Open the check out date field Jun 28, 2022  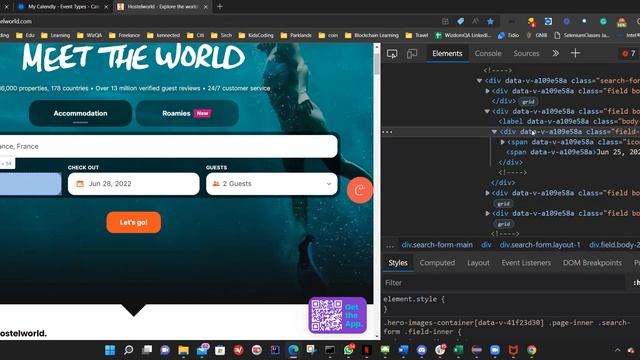[133, 184]
